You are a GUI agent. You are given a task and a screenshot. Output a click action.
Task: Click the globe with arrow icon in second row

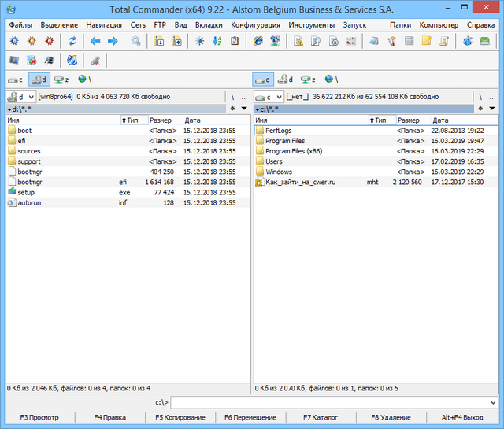coord(72,60)
